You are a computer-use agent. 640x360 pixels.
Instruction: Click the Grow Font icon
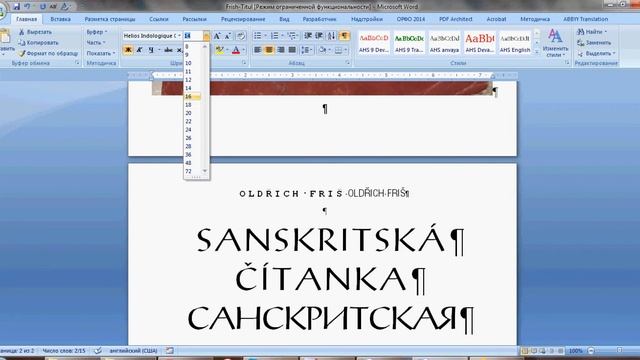pos(217,36)
